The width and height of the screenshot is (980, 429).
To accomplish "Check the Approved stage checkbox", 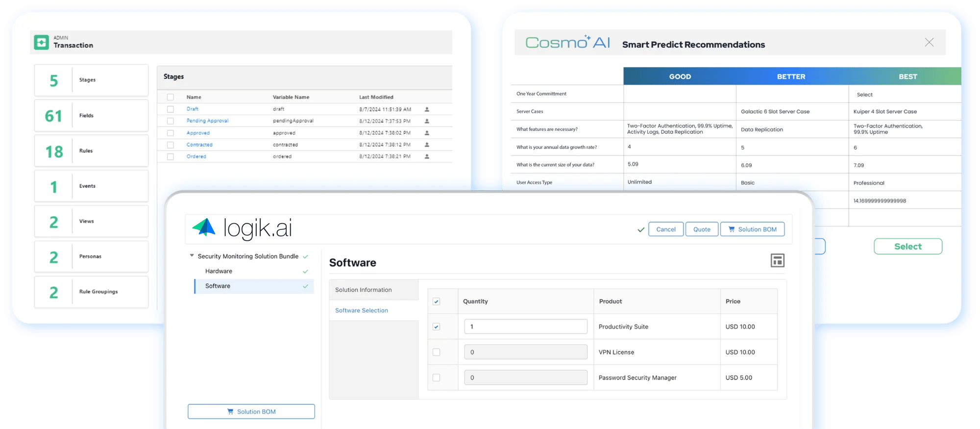I will click(171, 133).
